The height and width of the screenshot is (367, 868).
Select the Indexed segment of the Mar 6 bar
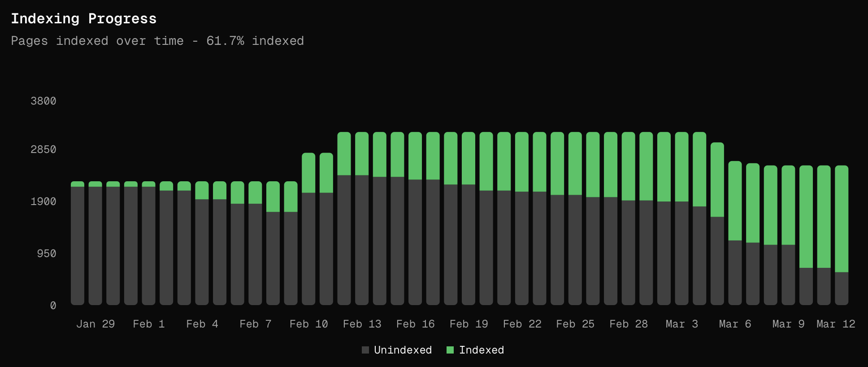tap(735, 201)
